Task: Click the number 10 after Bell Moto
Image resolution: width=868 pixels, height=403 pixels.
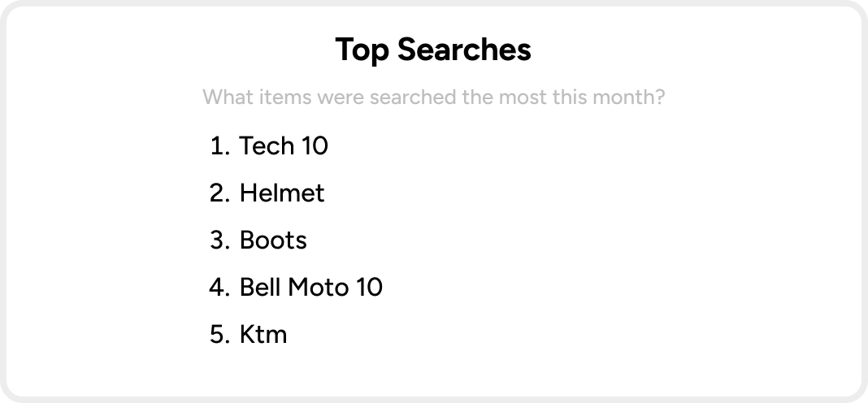Action: click(370, 288)
